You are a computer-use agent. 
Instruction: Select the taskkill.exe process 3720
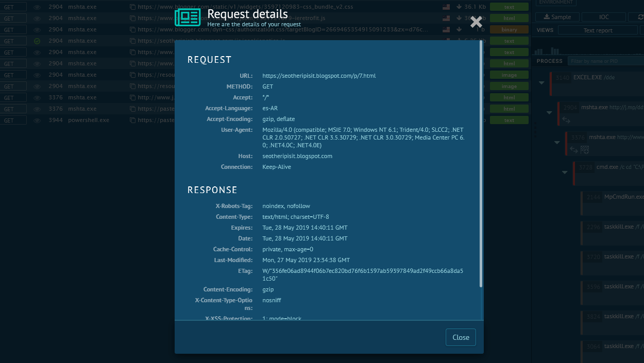(613, 263)
